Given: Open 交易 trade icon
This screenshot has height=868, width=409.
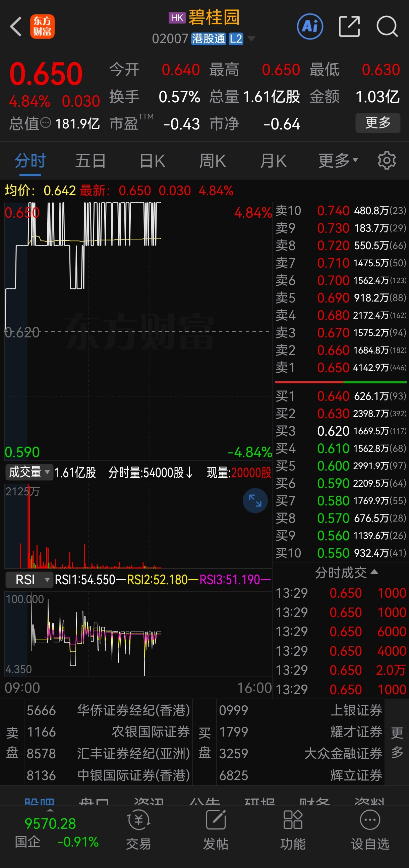Looking at the screenshot, I should pos(138,829).
